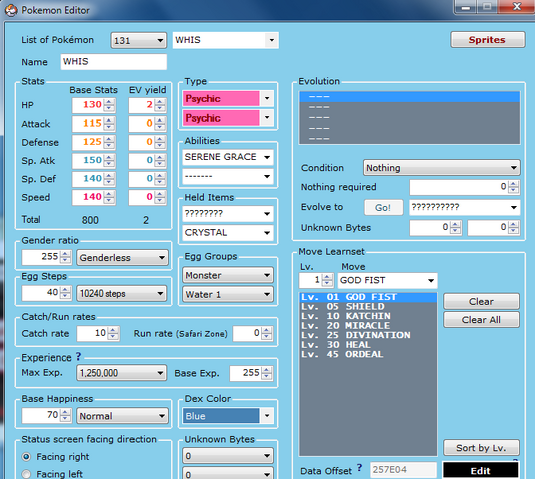
Task: Click the Attack base stat 115 field
Action: [88, 124]
